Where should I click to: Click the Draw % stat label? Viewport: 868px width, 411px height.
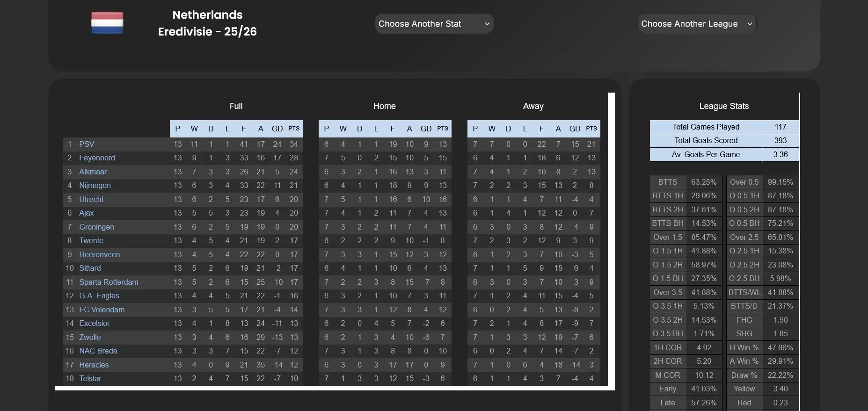click(744, 375)
